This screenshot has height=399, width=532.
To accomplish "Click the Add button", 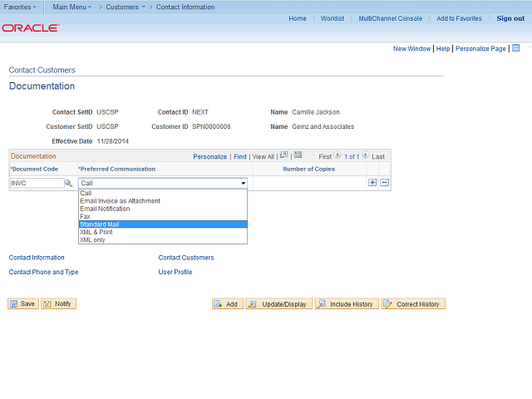I will click(x=228, y=304).
